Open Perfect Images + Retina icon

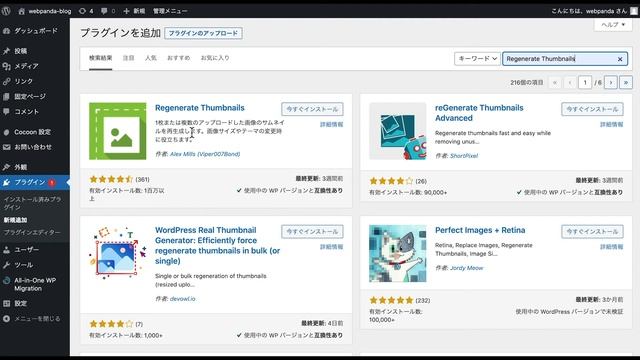click(398, 253)
